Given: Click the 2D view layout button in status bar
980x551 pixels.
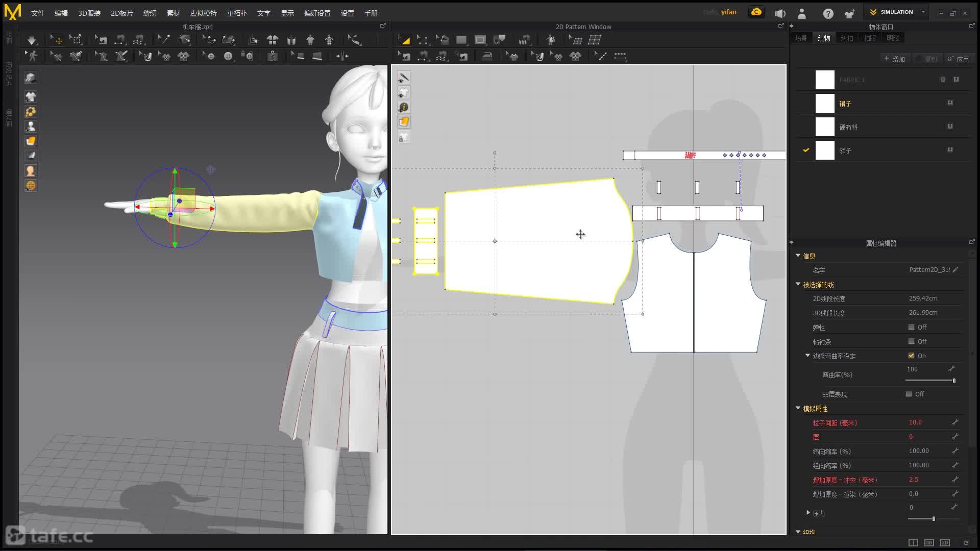Looking at the screenshot, I should 945,542.
